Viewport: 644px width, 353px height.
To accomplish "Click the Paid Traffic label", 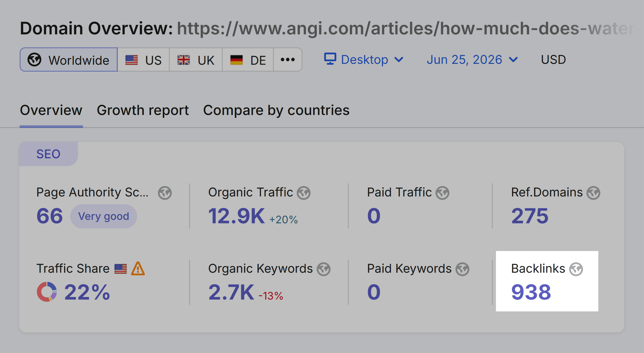I will [399, 192].
